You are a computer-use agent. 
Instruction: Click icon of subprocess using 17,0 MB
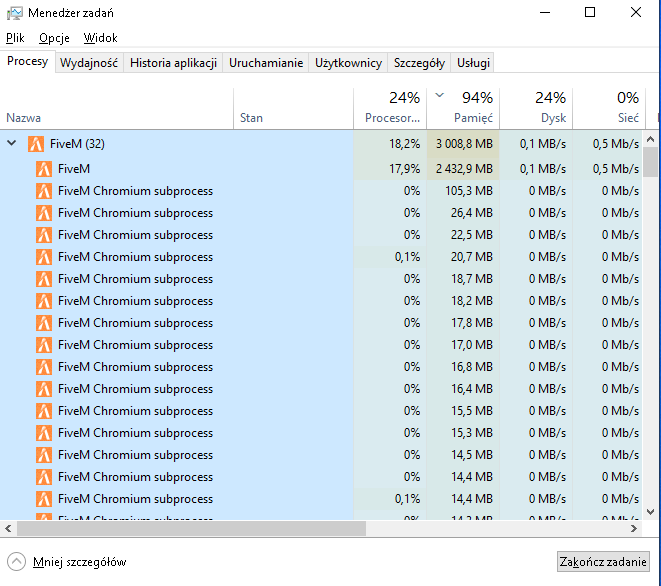click(x=44, y=345)
